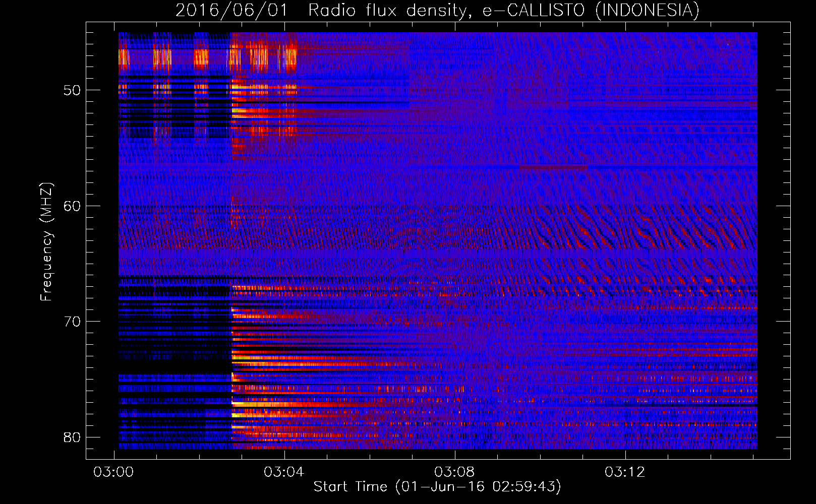Select the Frequency (MHZ) y-axis label
Viewport: 816px width, 504px height.
[46, 242]
